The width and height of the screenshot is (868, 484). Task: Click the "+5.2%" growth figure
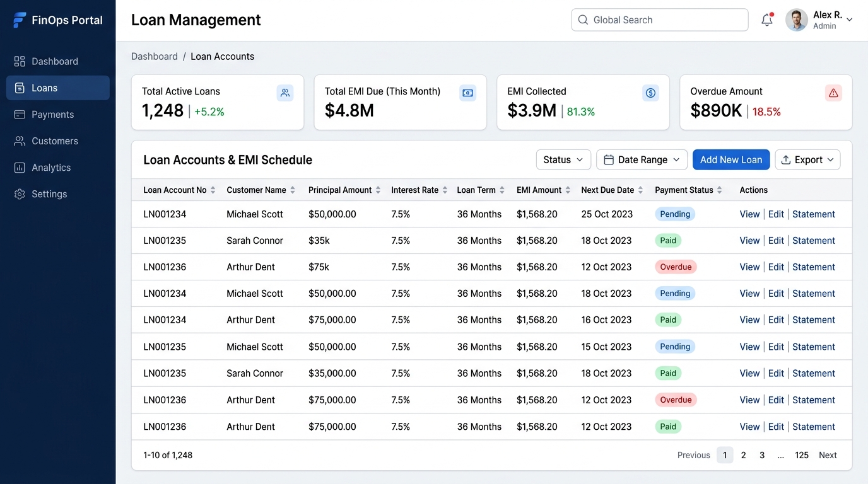(209, 112)
